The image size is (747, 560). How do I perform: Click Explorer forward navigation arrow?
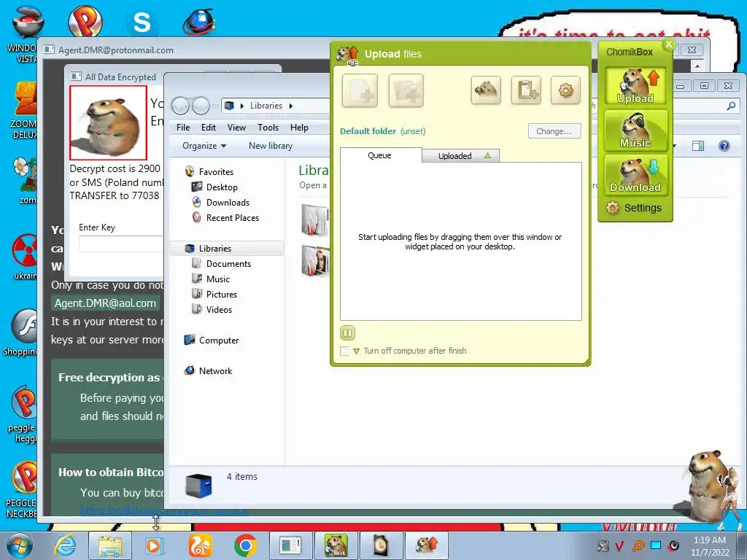[201, 106]
